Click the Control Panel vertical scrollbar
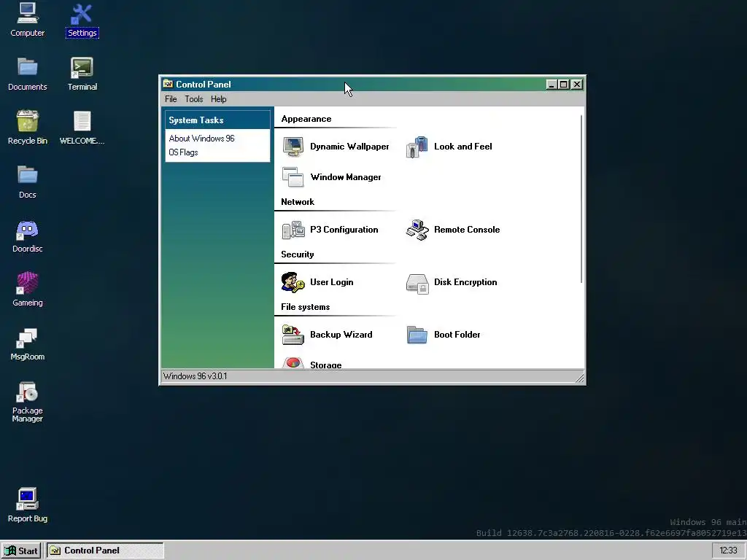Viewport: 747px width, 560px height. click(581, 198)
